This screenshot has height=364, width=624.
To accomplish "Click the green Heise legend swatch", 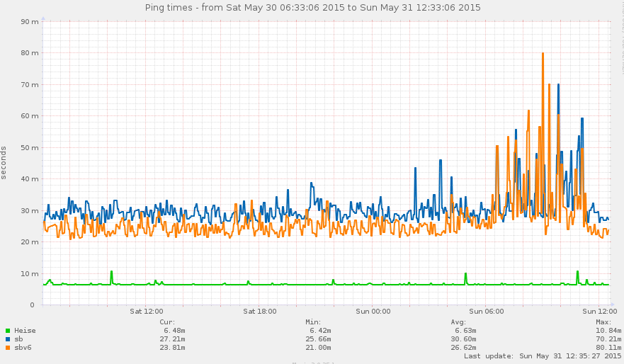I will coord(8,331).
